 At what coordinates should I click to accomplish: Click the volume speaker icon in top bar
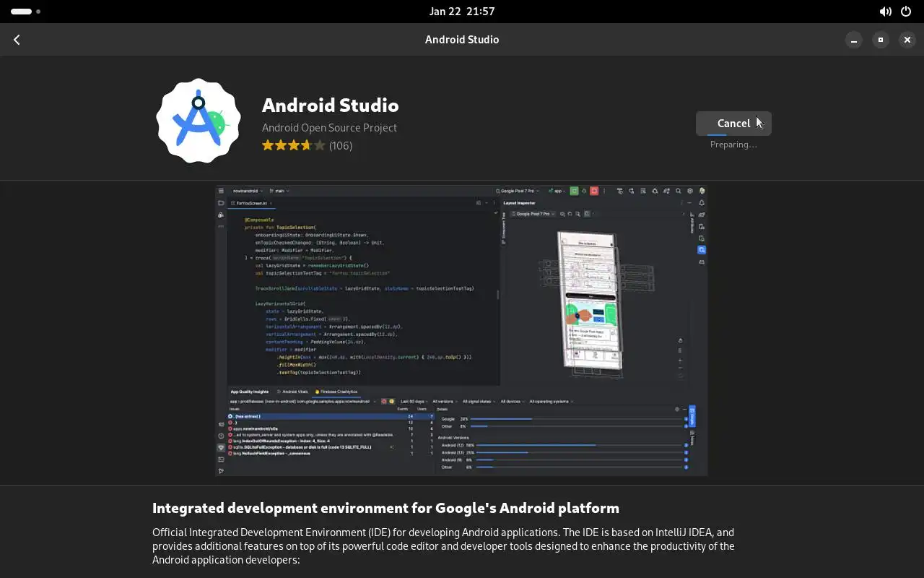coord(885,12)
